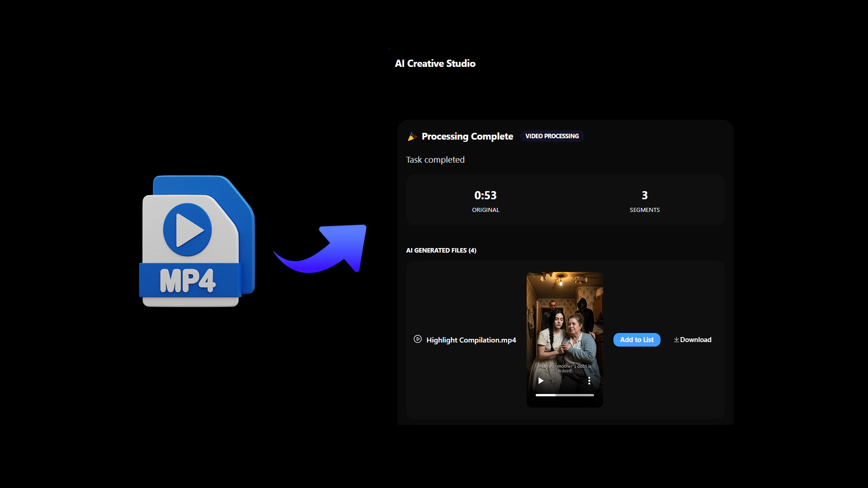Select the download arrow icon next to Download

[676, 339]
